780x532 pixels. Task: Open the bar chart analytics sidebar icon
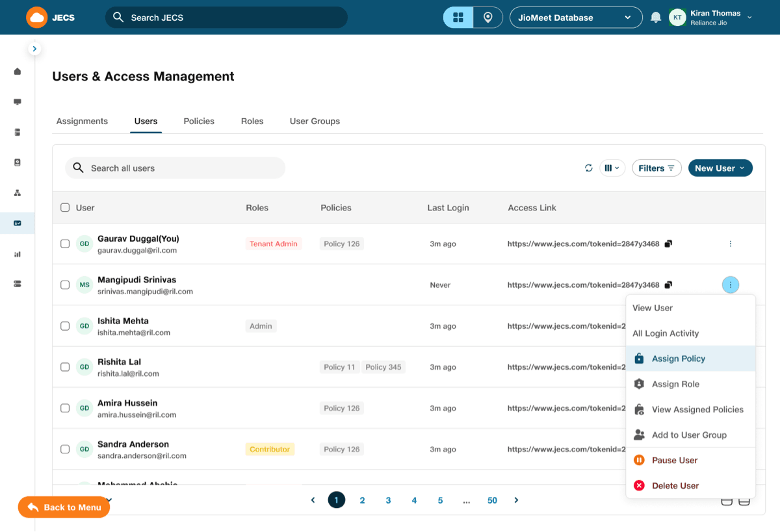point(18,254)
